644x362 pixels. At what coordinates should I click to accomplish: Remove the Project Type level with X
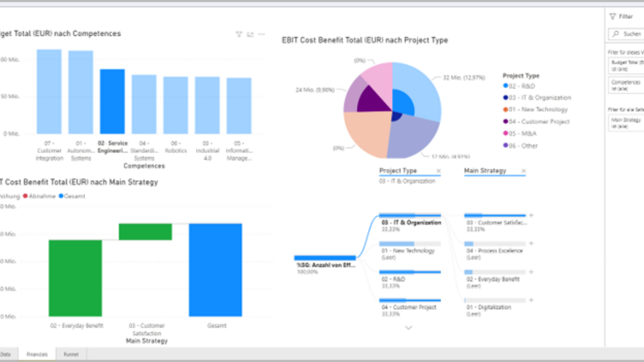click(439, 171)
